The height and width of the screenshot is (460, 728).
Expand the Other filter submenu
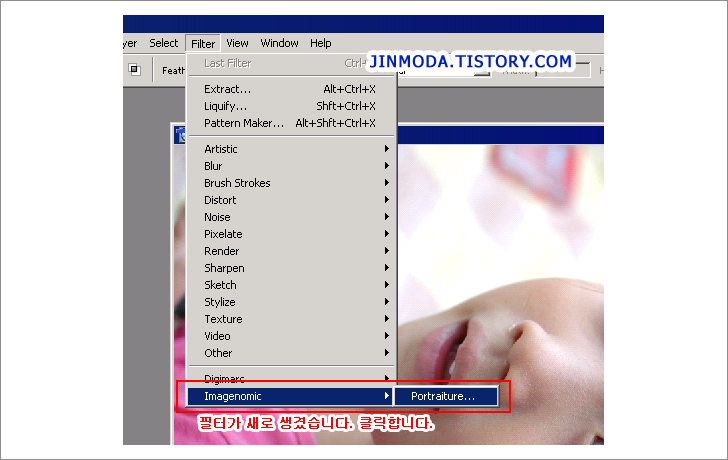[x=291, y=353]
